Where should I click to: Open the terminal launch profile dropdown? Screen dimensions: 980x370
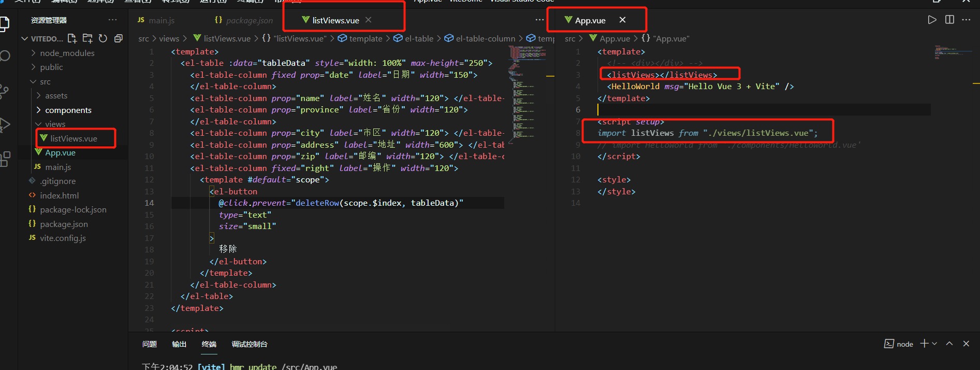[x=934, y=344]
